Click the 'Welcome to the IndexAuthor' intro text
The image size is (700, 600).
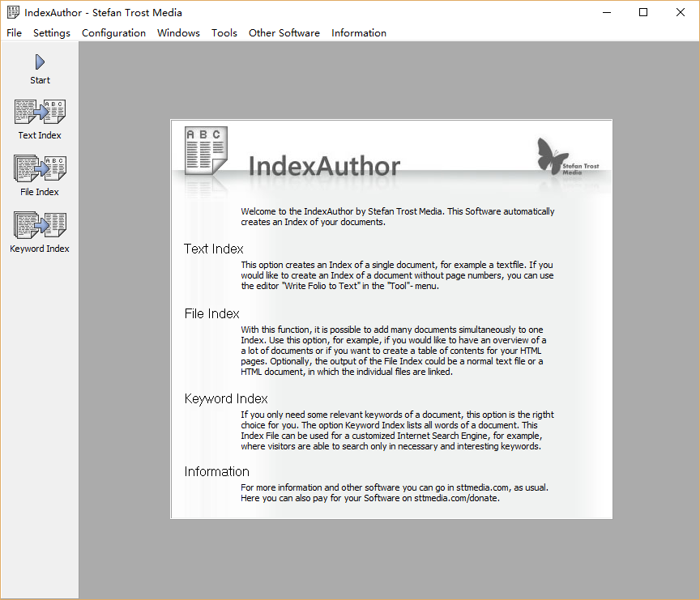click(x=397, y=217)
